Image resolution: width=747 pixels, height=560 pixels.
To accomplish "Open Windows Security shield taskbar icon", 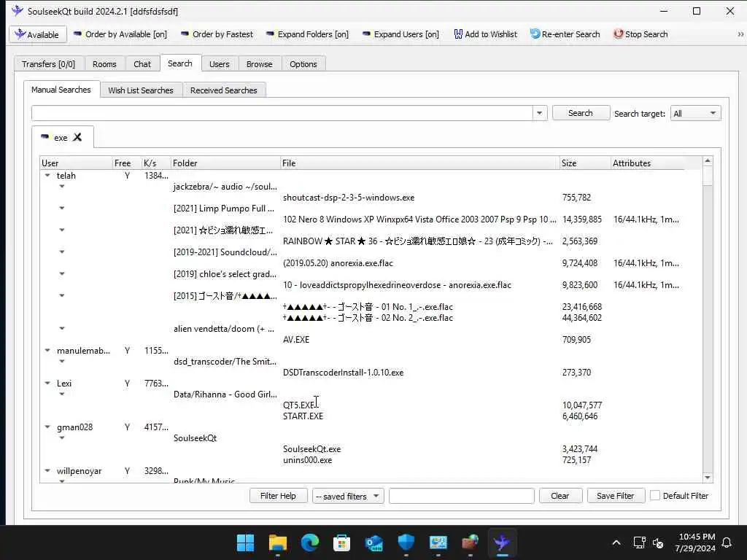I will point(406,542).
